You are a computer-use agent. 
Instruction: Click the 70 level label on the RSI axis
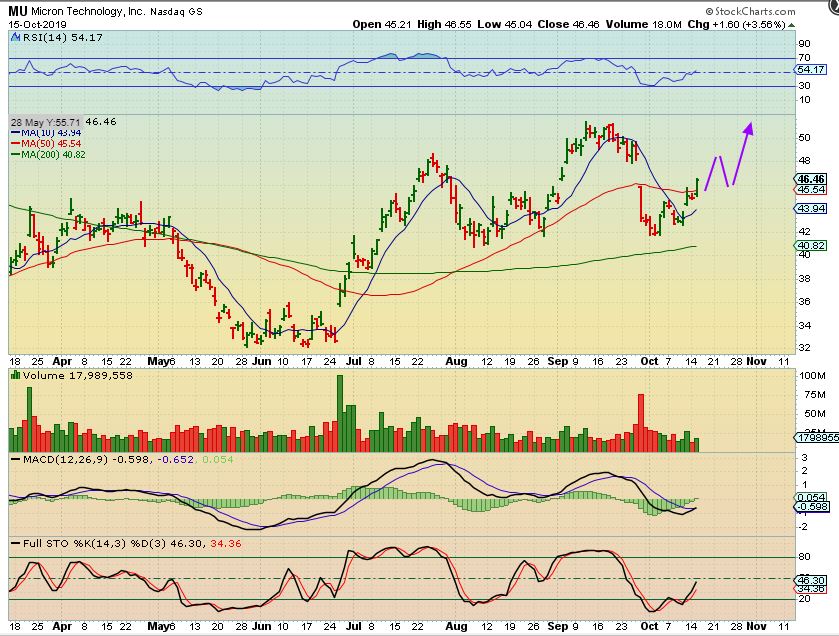pyautogui.click(x=804, y=57)
